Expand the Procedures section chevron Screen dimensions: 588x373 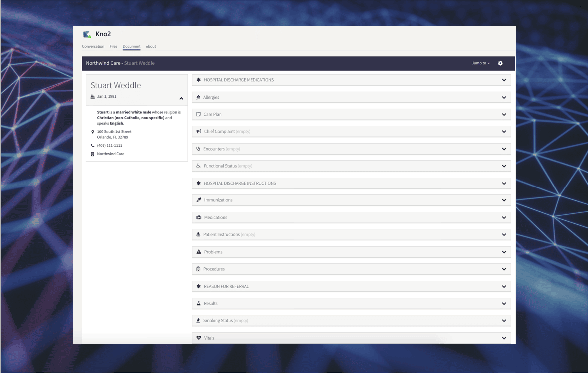[504, 269]
